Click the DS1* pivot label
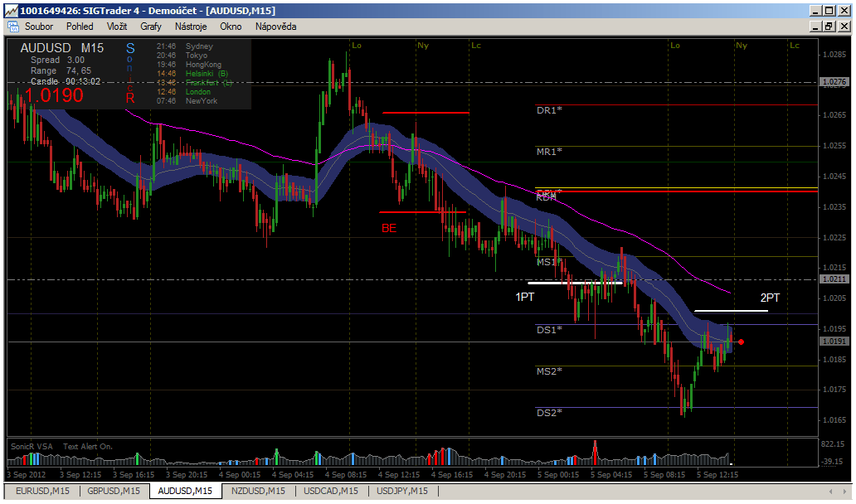The width and height of the screenshot is (856, 504). [x=549, y=330]
